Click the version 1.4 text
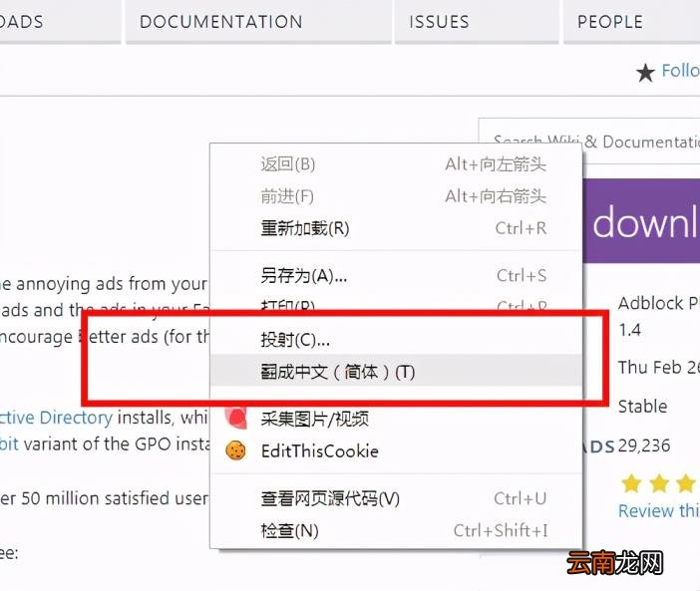 629,330
